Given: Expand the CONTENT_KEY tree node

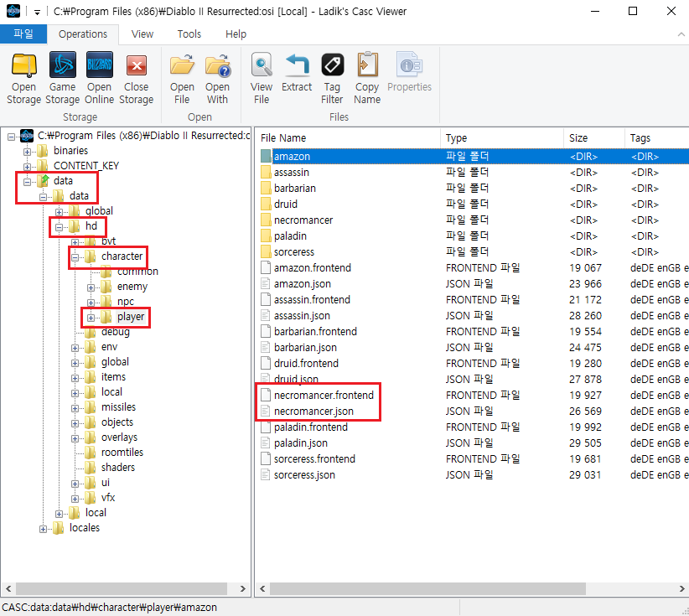Looking at the screenshot, I should tap(28, 167).
